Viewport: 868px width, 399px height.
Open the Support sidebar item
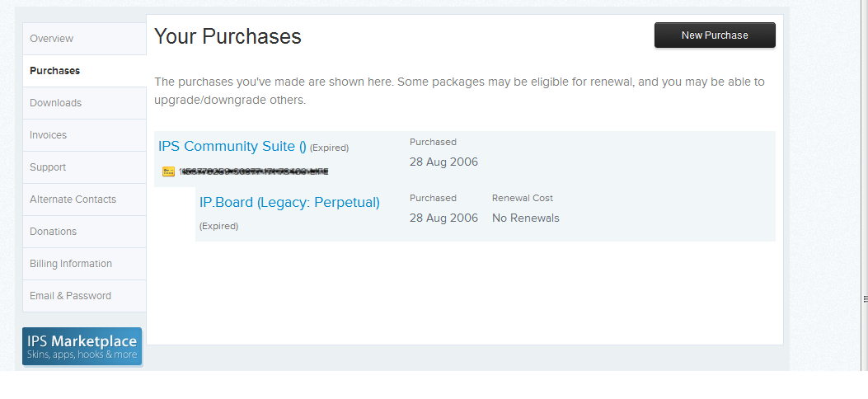click(x=48, y=167)
